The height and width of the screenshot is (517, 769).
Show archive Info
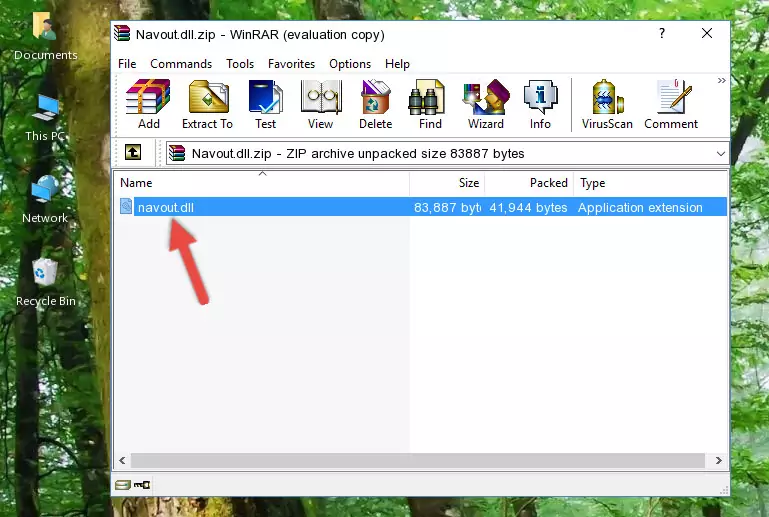540,104
